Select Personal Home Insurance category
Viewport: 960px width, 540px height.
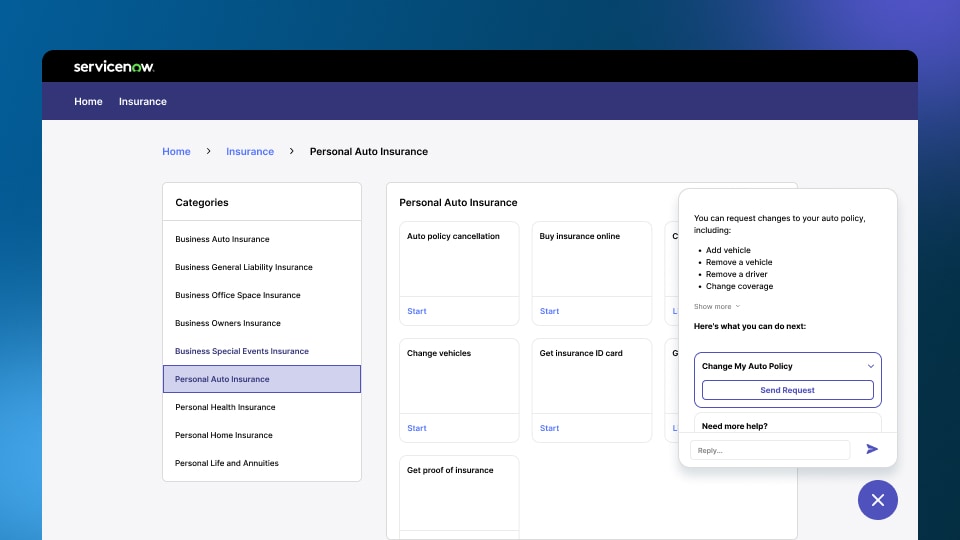262,435
